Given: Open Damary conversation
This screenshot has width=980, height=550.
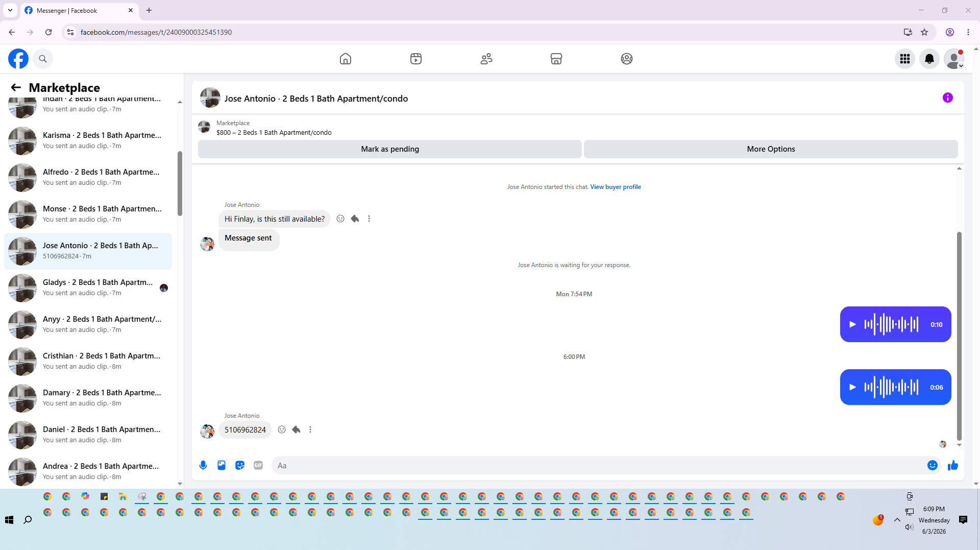Looking at the screenshot, I should 88,398.
